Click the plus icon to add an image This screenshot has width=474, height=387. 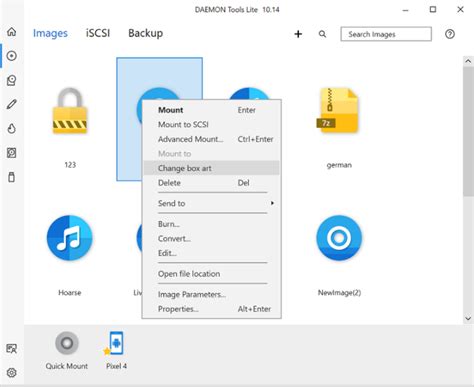[x=298, y=34]
